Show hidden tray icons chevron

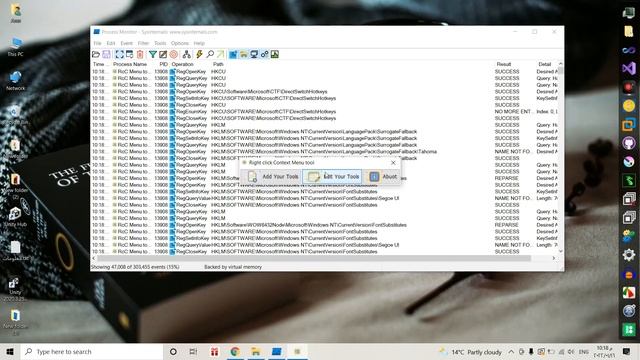click(x=511, y=352)
